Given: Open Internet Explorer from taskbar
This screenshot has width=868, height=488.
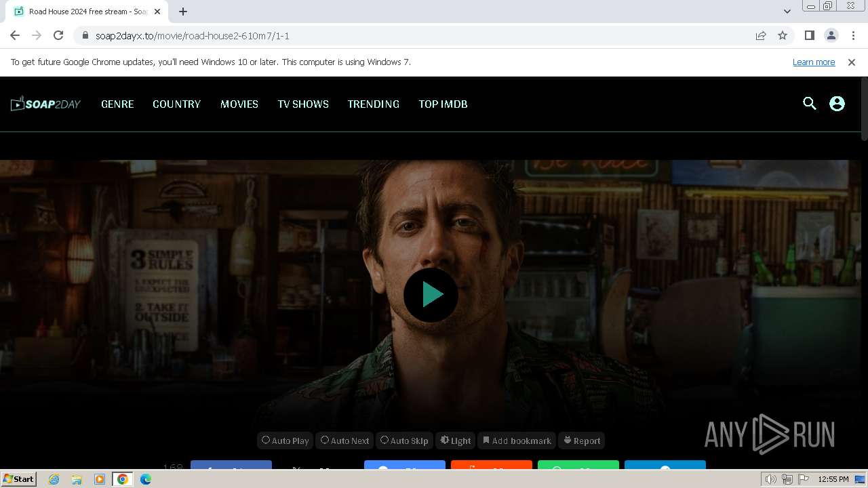Looking at the screenshot, I should (54, 479).
